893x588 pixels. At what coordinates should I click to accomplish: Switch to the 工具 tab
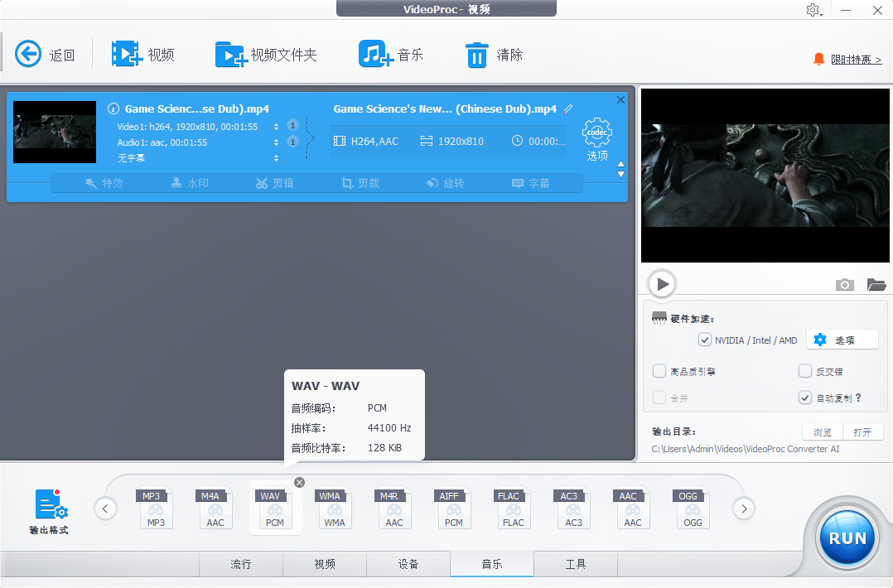coord(575,564)
